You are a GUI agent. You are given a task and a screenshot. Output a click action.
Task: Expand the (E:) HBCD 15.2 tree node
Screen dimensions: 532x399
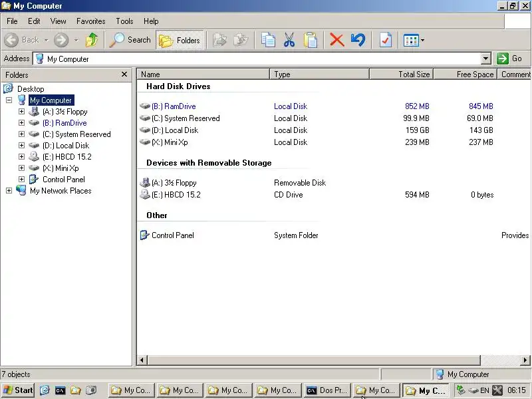pos(21,156)
